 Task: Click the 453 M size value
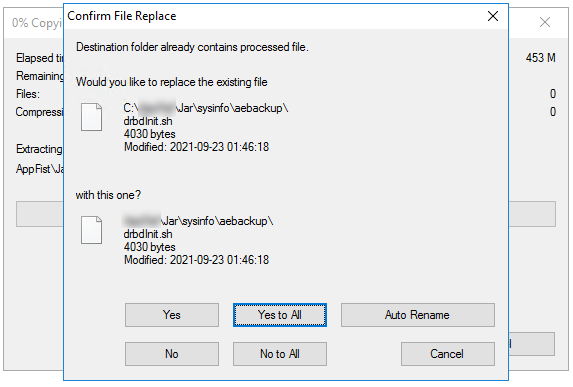click(x=540, y=58)
